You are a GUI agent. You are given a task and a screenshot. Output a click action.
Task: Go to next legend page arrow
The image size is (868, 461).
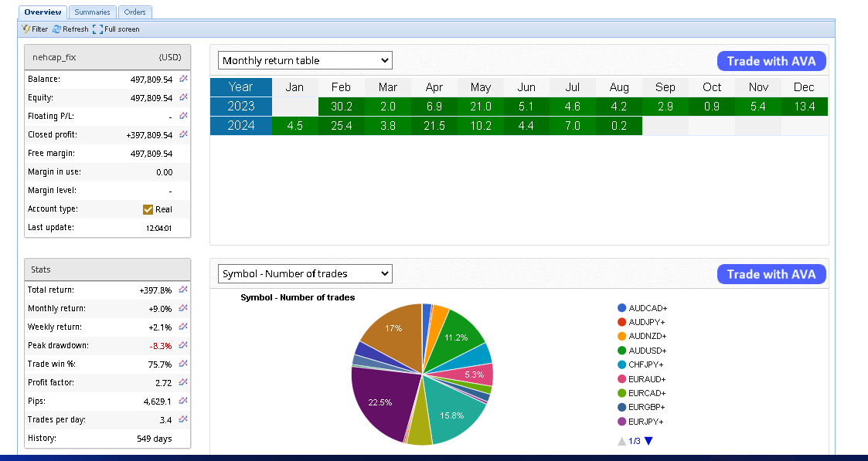coord(648,441)
